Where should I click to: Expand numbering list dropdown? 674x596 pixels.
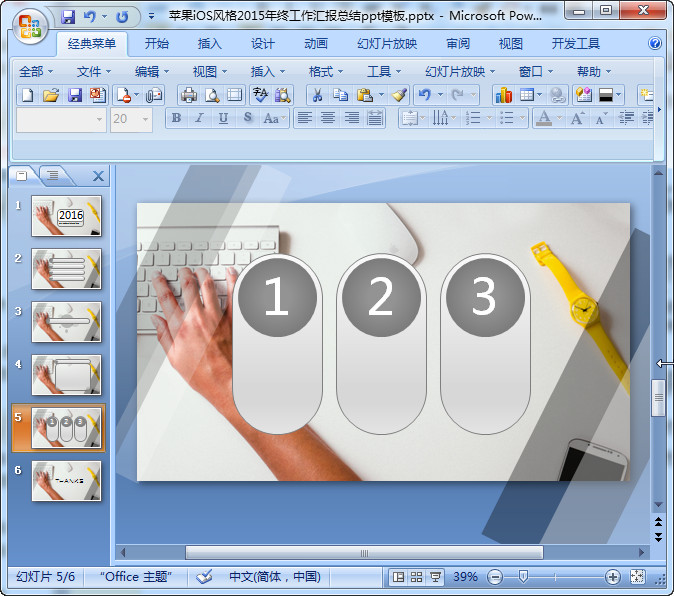tap(489, 118)
